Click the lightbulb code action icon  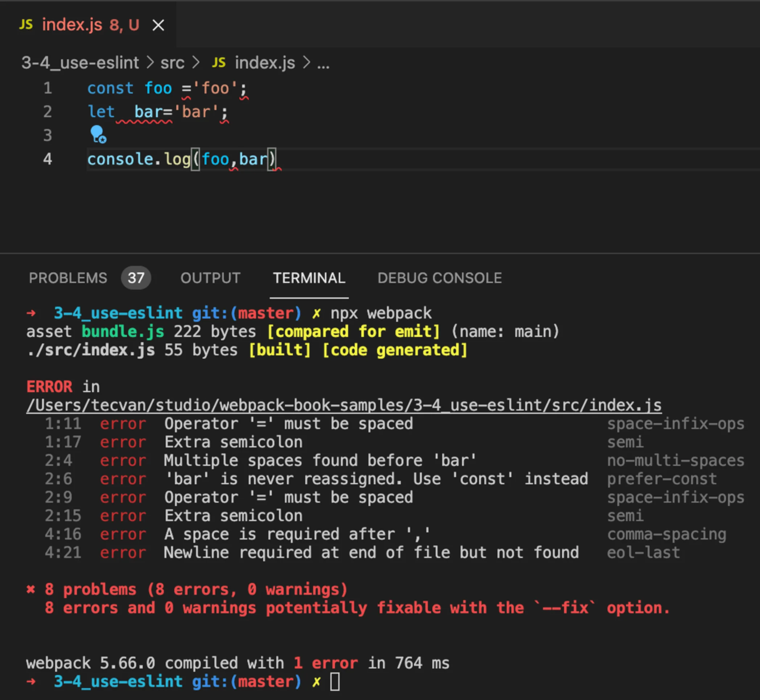pyautogui.click(x=98, y=135)
